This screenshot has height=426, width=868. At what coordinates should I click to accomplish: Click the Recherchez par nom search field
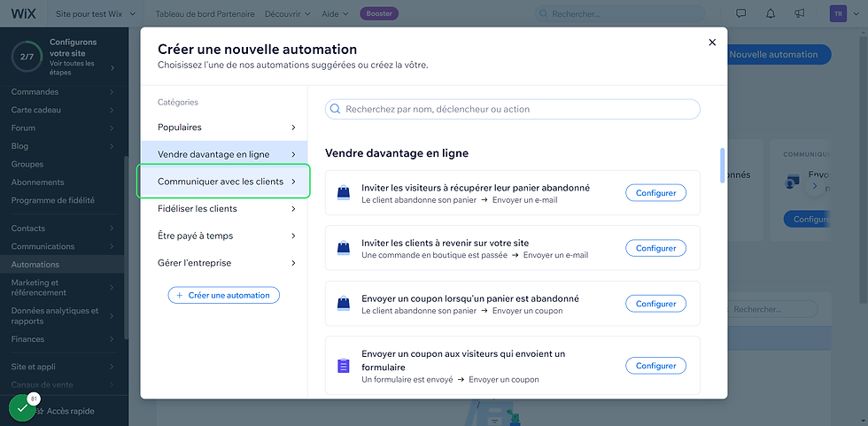click(513, 109)
